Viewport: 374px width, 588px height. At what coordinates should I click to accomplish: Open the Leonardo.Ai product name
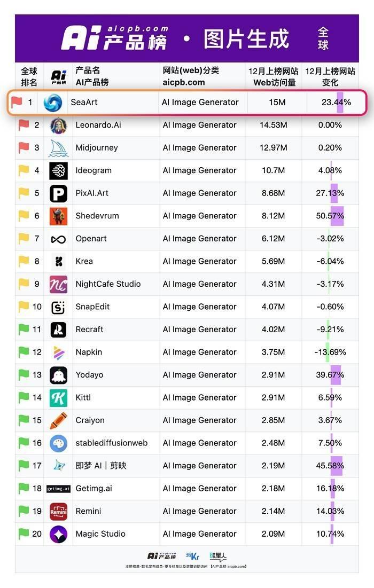[x=98, y=125]
